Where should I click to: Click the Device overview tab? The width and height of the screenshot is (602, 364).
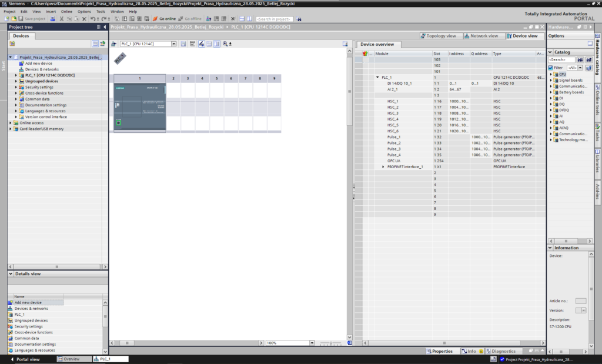coord(377,45)
